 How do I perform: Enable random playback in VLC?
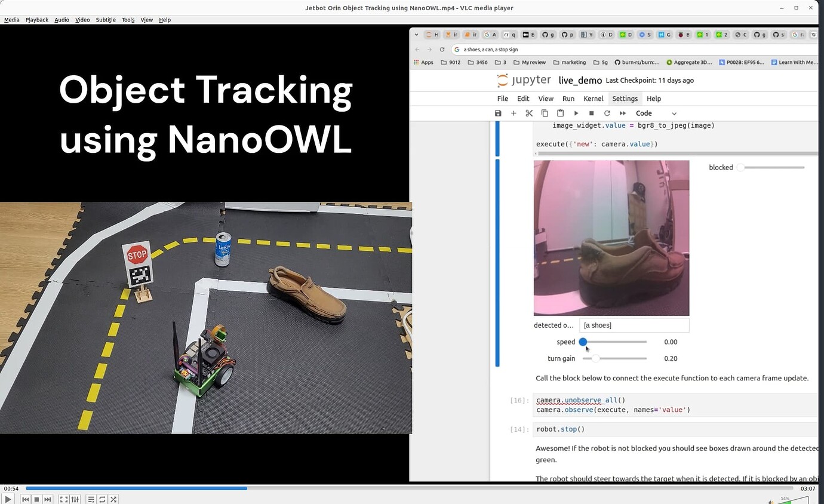coord(113,499)
